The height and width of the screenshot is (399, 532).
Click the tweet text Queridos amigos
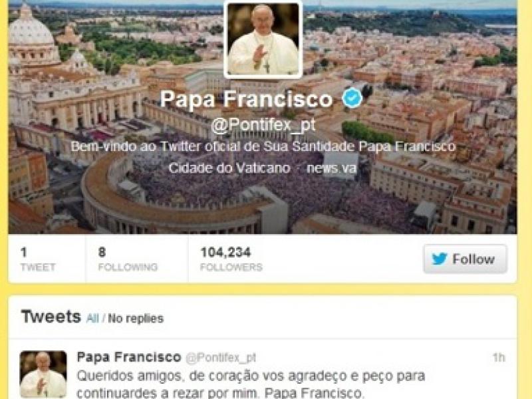tap(251, 384)
